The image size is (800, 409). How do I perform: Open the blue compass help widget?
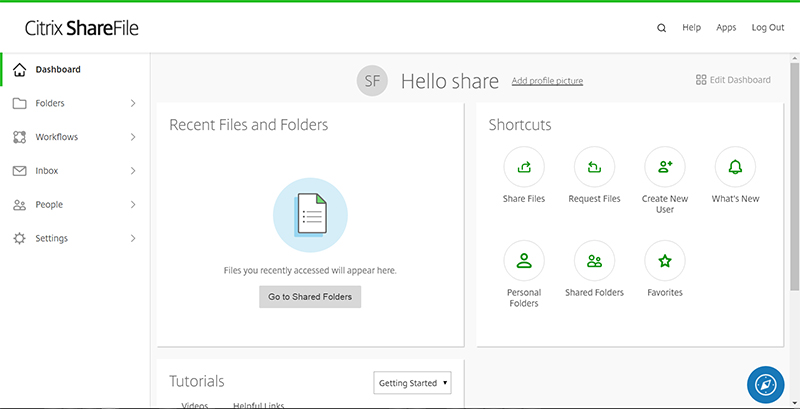tap(765, 385)
